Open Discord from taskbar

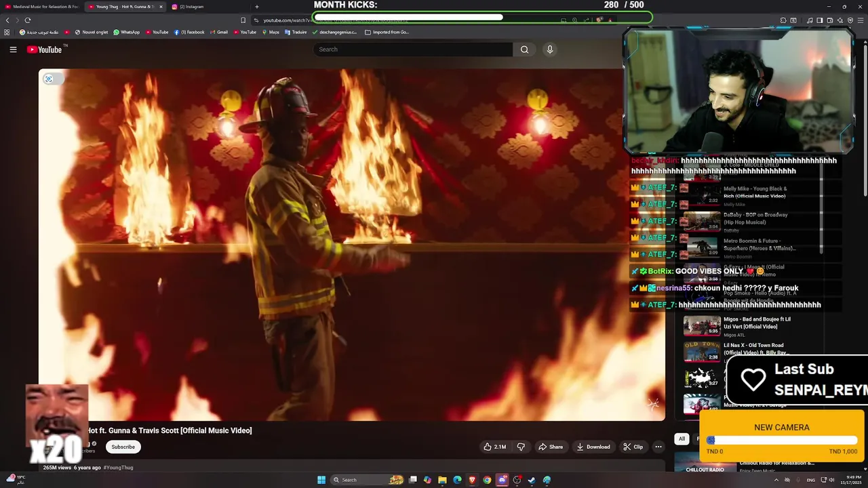tap(502, 480)
